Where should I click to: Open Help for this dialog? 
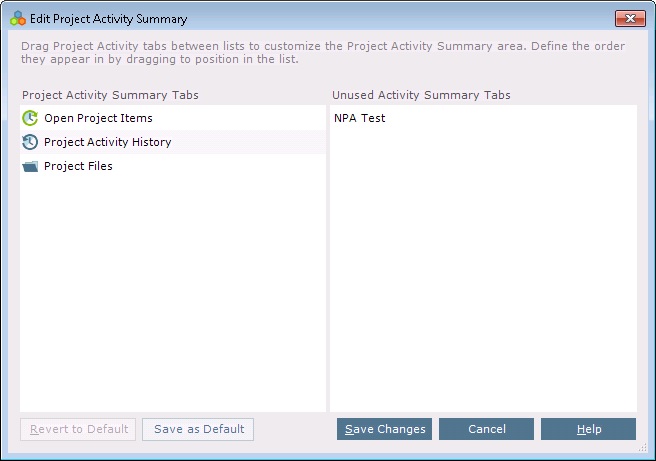coord(589,429)
